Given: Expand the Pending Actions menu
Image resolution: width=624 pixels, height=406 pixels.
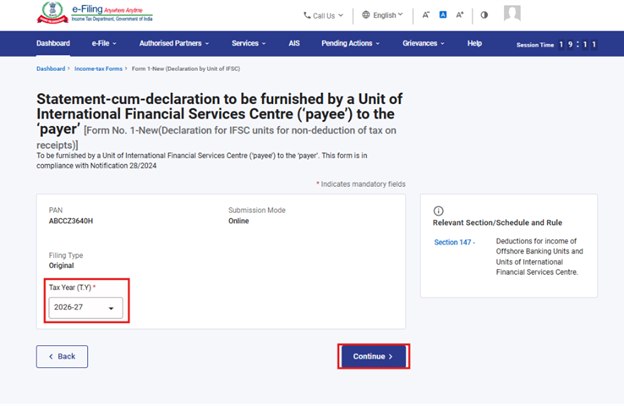Looking at the screenshot, I should pos(351,44).
